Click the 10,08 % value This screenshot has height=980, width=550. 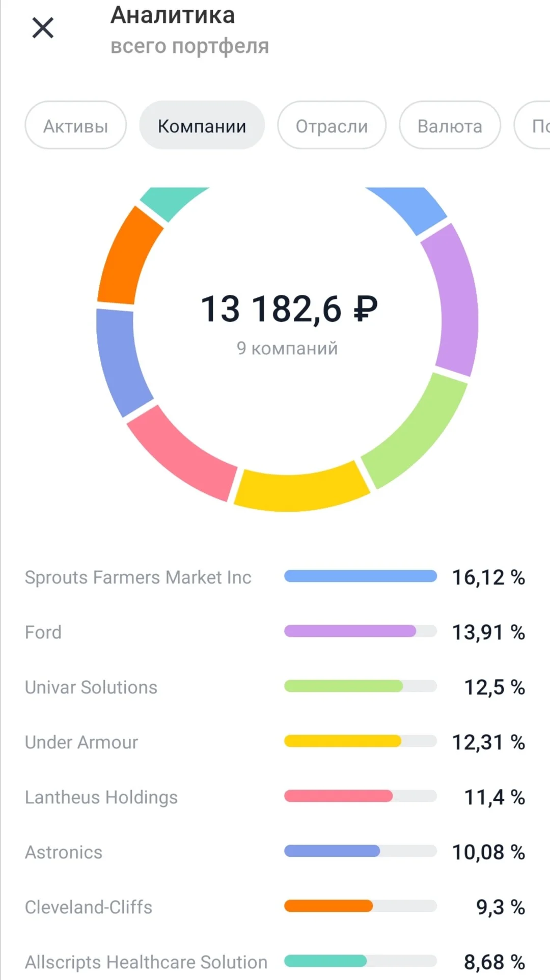(x=488, y=852)
